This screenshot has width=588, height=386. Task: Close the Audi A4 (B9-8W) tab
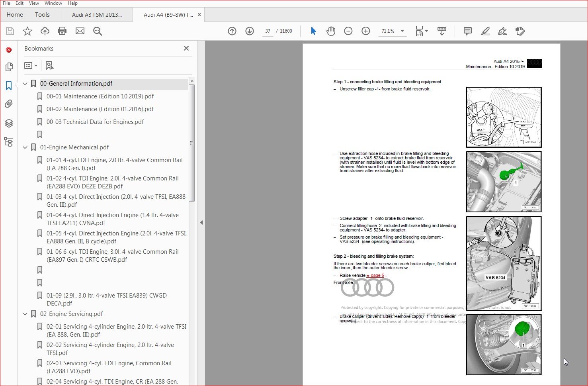(199, 15)
